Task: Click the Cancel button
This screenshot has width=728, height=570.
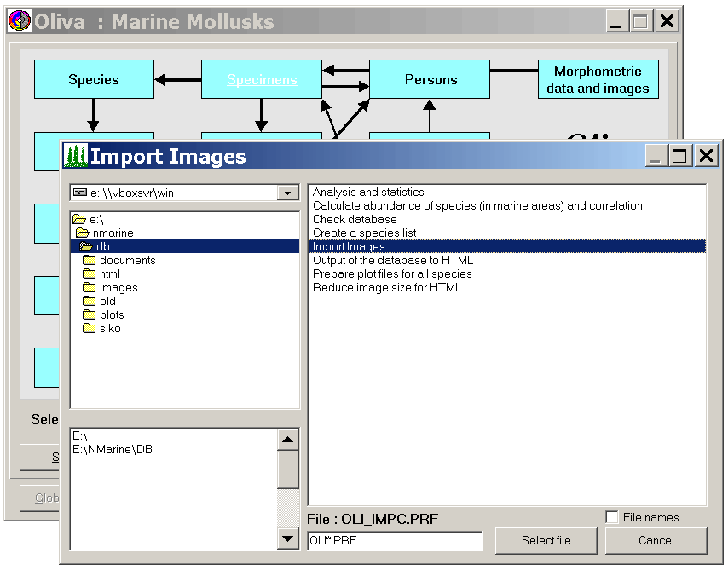Action: pos(656,540)
